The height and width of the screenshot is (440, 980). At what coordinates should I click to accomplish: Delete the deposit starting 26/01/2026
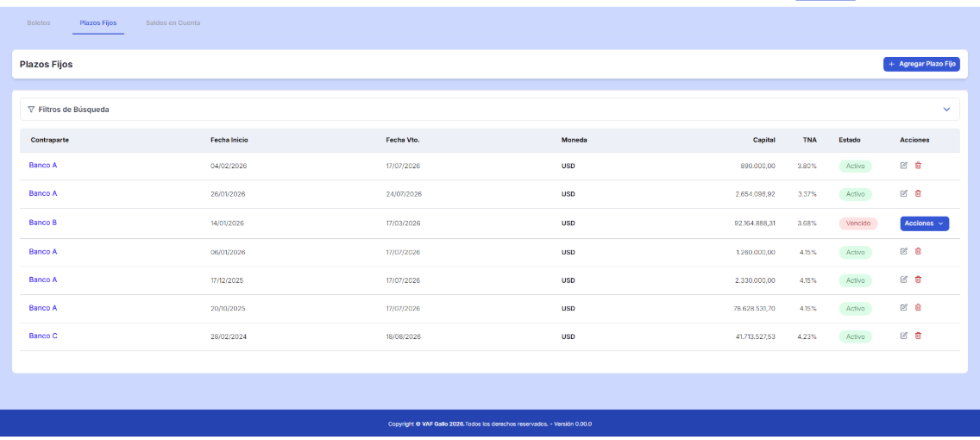[x=918, y=194]
